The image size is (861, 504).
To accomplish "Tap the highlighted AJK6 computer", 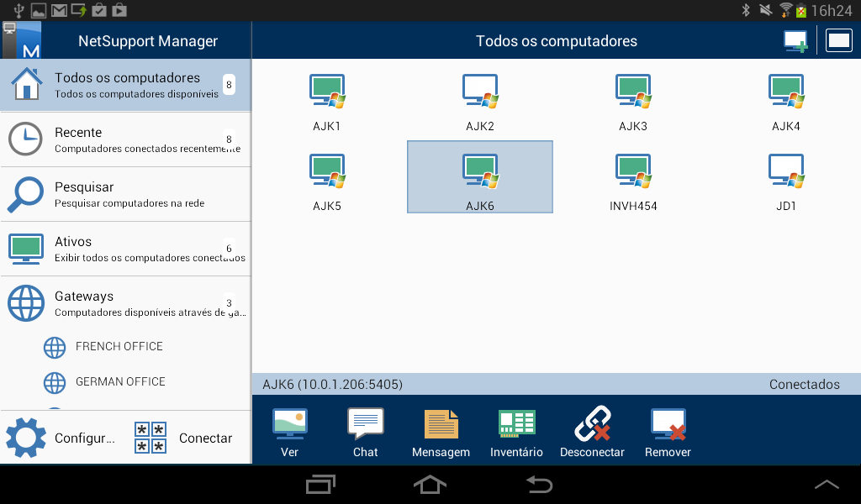I will coord(480,176).
